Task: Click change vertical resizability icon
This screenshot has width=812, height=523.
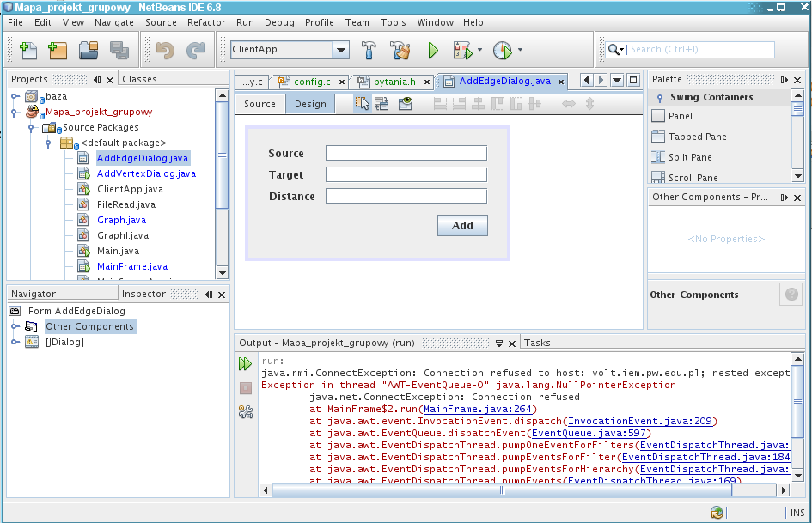Action: (589, 104)
